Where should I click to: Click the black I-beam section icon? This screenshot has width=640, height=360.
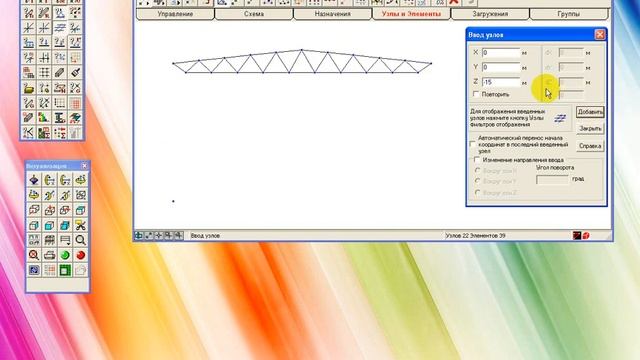60,118
